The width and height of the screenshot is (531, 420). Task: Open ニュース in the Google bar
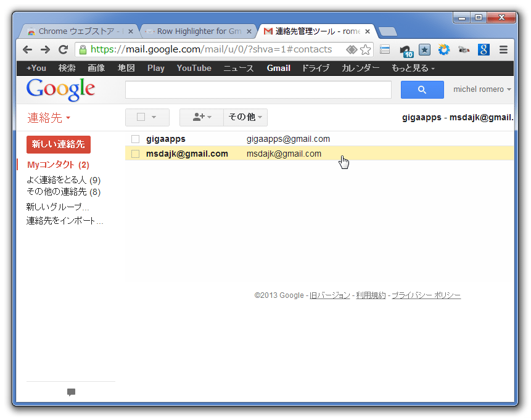[239, 68]
